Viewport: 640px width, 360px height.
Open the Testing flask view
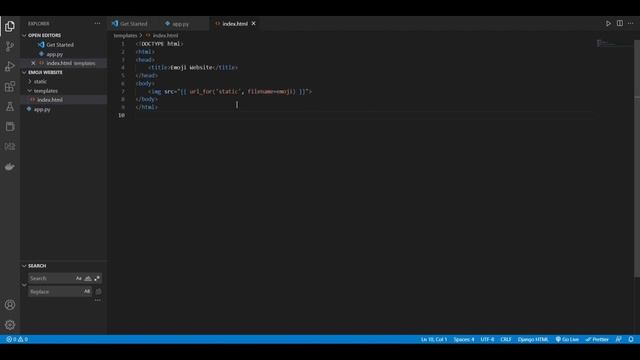tap(10, 107)
